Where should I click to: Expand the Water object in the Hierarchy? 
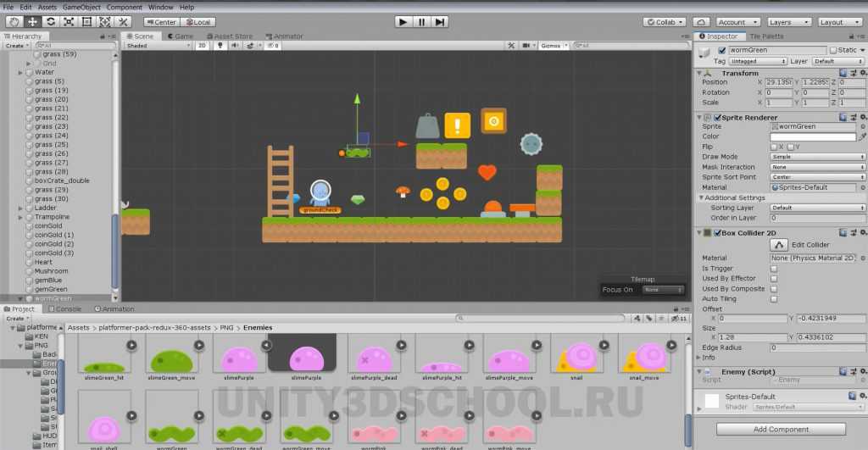point(20,73)
